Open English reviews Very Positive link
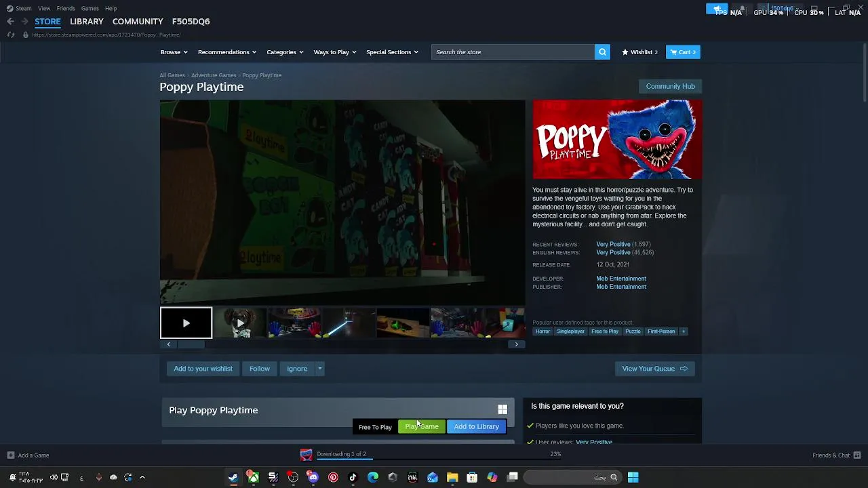 [613, 252]
